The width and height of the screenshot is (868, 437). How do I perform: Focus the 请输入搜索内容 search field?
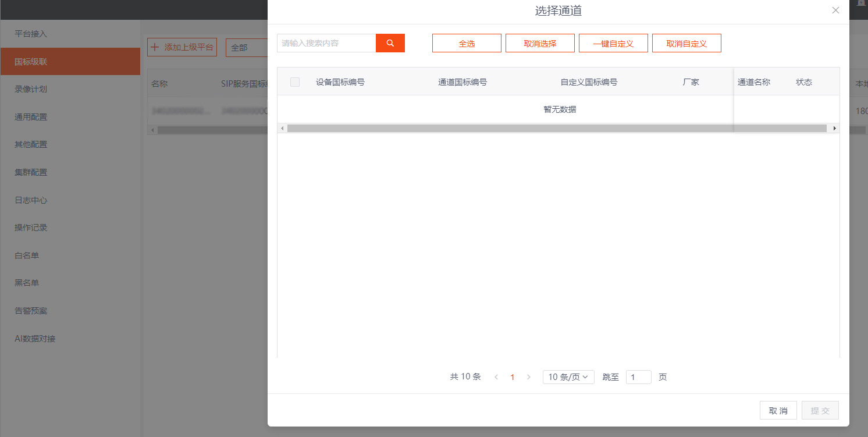tap(326, 43)
